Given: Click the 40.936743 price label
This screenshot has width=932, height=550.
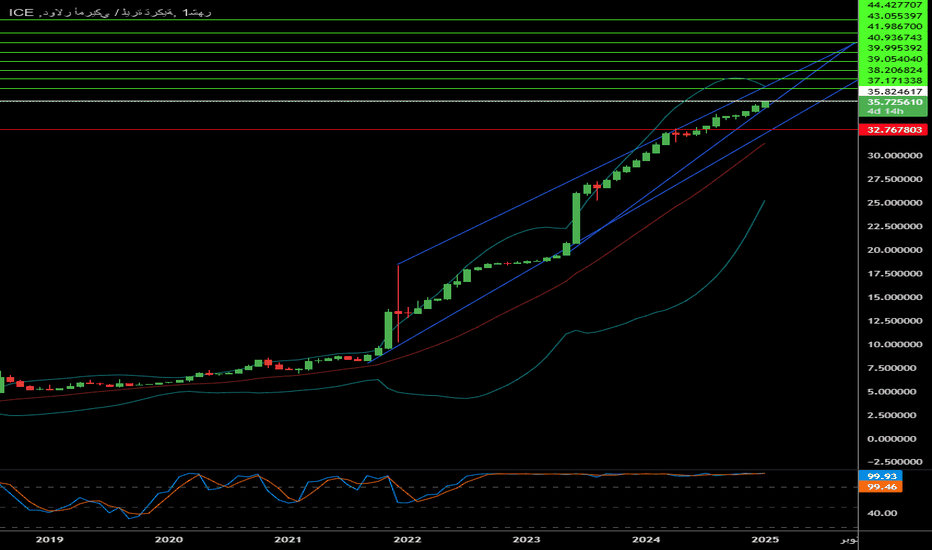Looking at the screenshot, I should pos(895,37).
